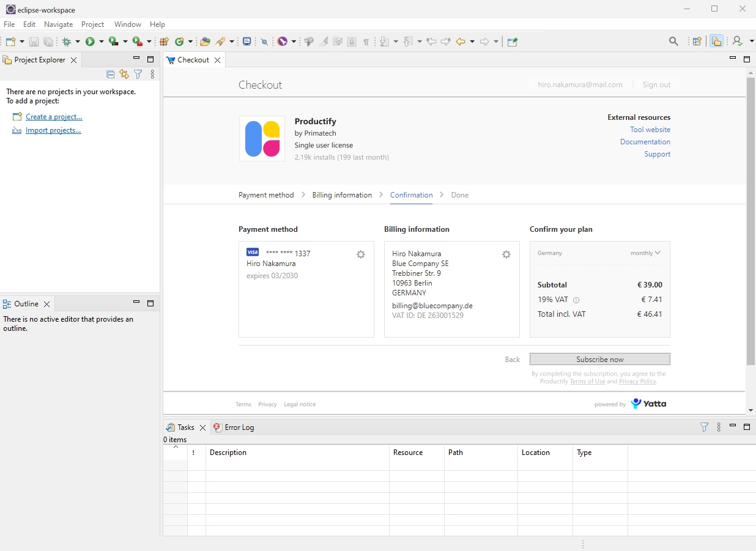756x551 pixels.
Task: Click the Debug bug icon in toolbar
Action: [67, 42]
